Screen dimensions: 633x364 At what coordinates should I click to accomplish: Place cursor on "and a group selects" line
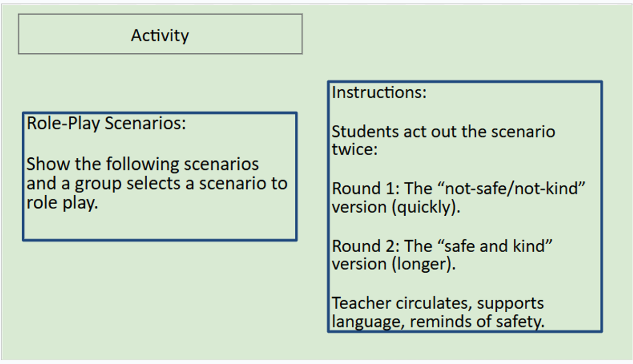click(x=105, y=184)
